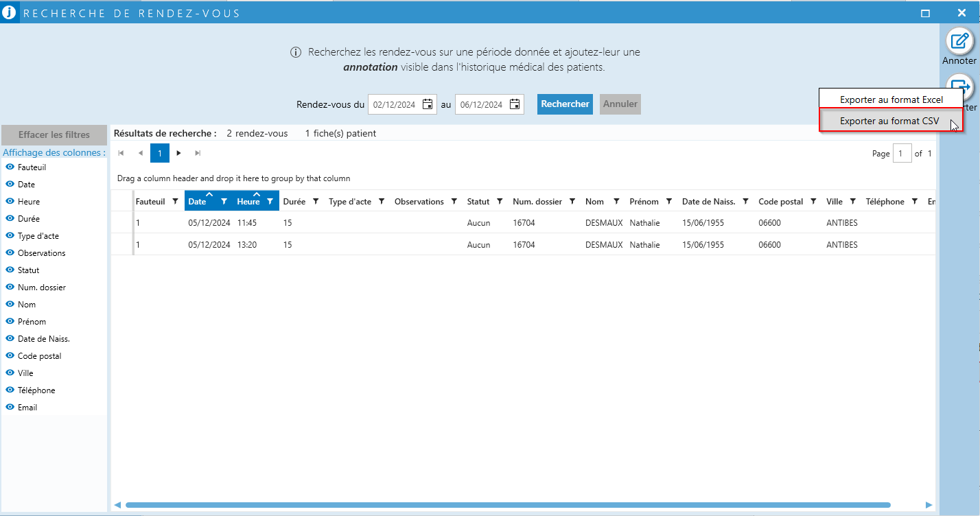Screen dimensions: 980x516
Task: Open calendar picker for start date 02/12/2024
Action: [428, 104]
